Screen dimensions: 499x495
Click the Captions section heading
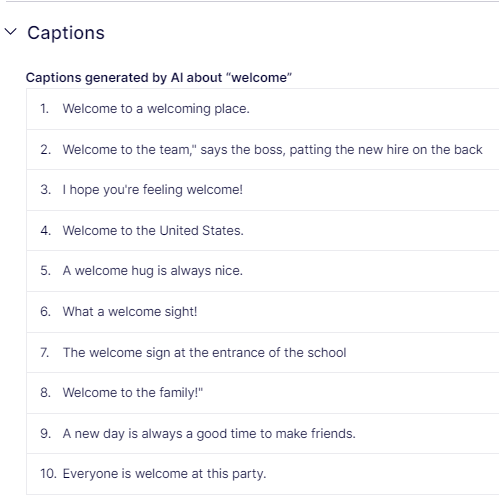(66, 33)
